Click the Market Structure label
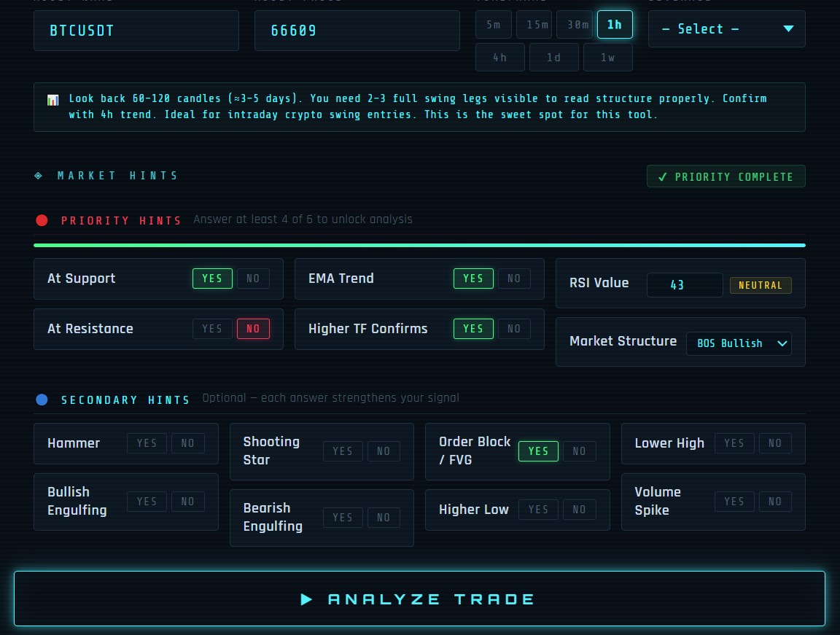Viewport: 840px width, 635px height. tap(623, 341)
